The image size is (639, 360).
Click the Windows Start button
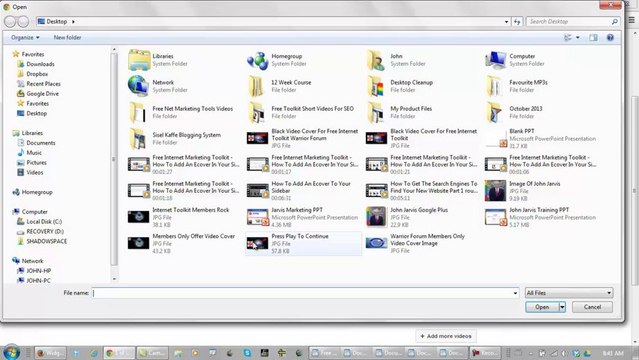[x=11, y=352]
